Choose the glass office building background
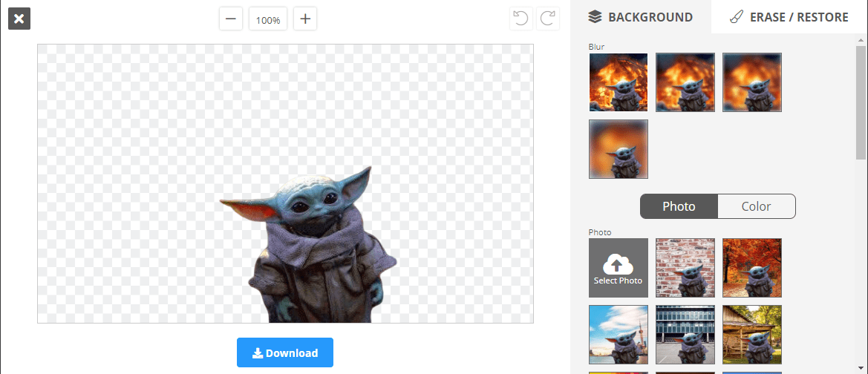 pyautogui.click(x=685, y=335)
